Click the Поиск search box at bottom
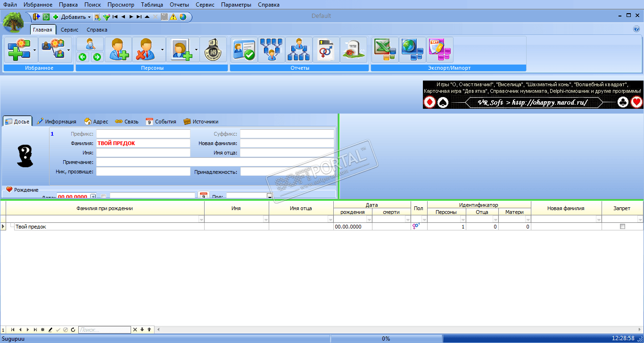The image size is (644, 343). point(104,330)
